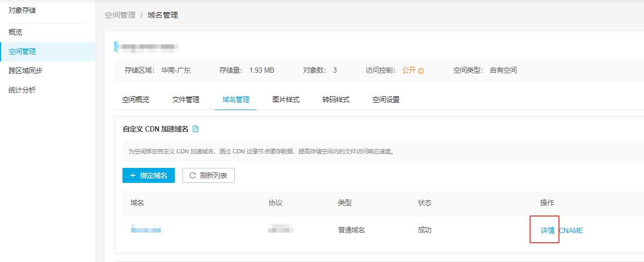Click the orange 公开 access control value
The width and height of the screenshot is (644, 262).
tap(409, 70)
